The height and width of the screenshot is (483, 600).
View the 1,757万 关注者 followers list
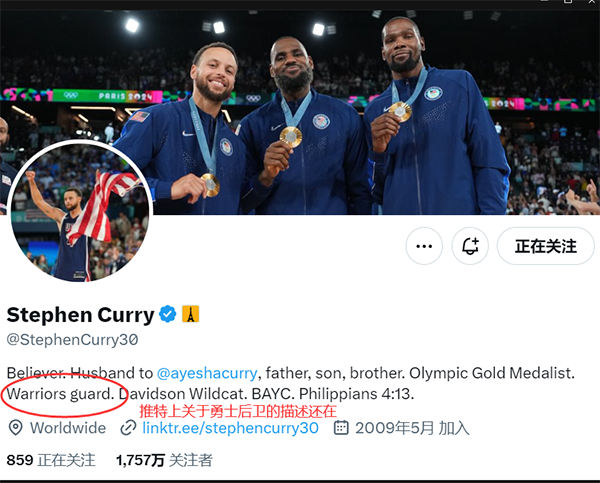tap(164, 460)
